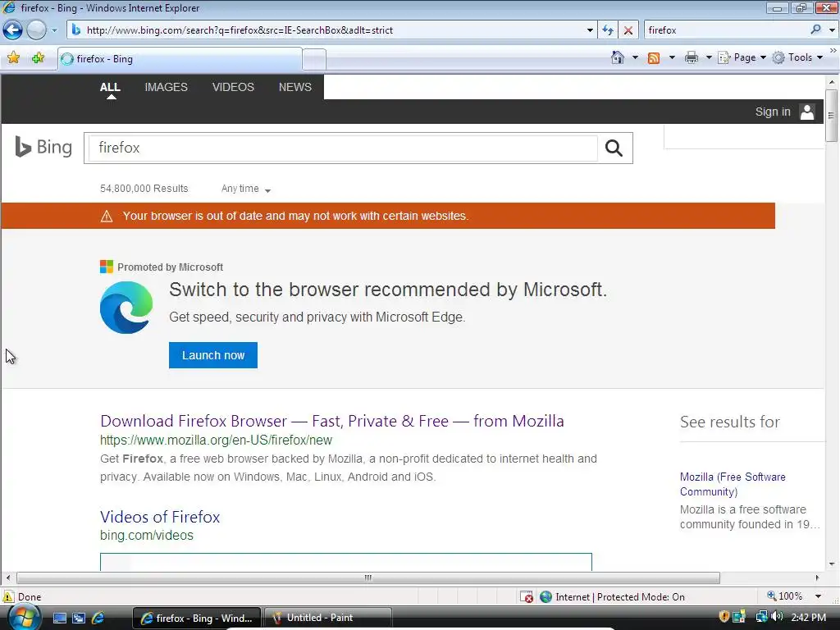Click the address bar URL field

pyautogui.click(x=326, y=30)
